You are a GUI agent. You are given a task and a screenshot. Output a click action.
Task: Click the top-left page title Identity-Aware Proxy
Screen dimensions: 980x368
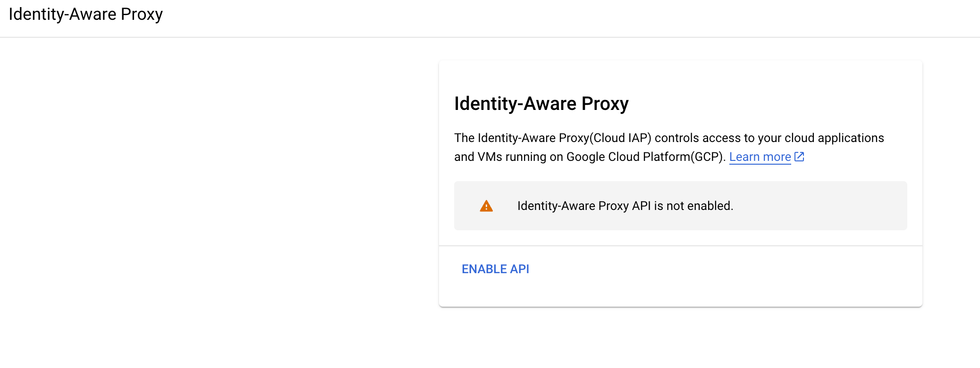(x=85, y=14)
